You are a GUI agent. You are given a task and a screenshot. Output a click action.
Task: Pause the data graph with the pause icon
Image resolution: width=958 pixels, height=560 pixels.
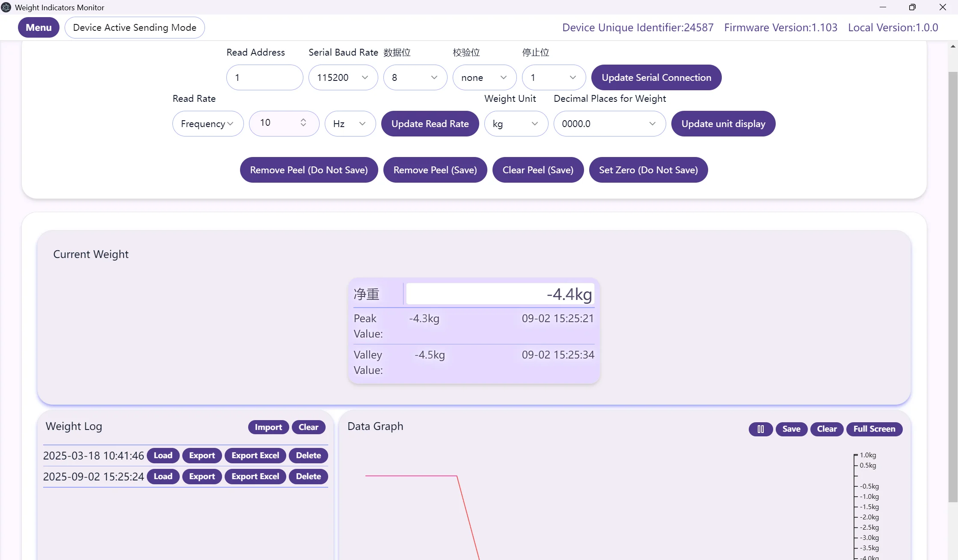click(x=760, y=429)
